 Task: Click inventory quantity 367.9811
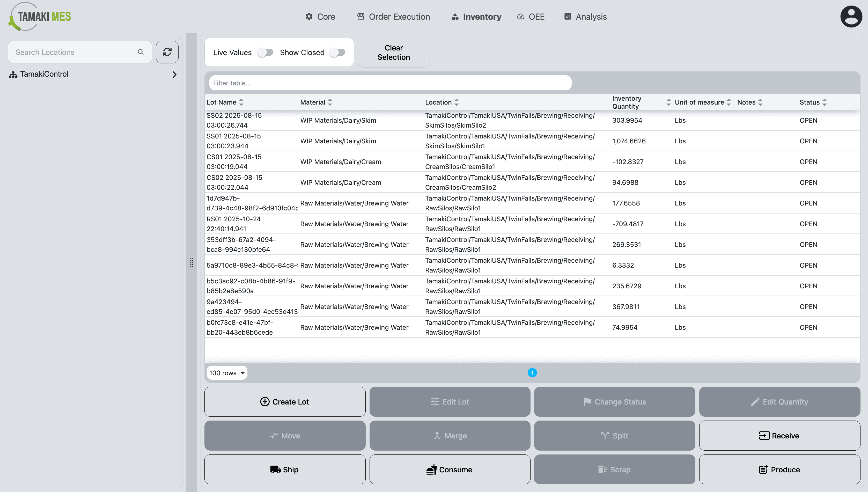point(626,307)
